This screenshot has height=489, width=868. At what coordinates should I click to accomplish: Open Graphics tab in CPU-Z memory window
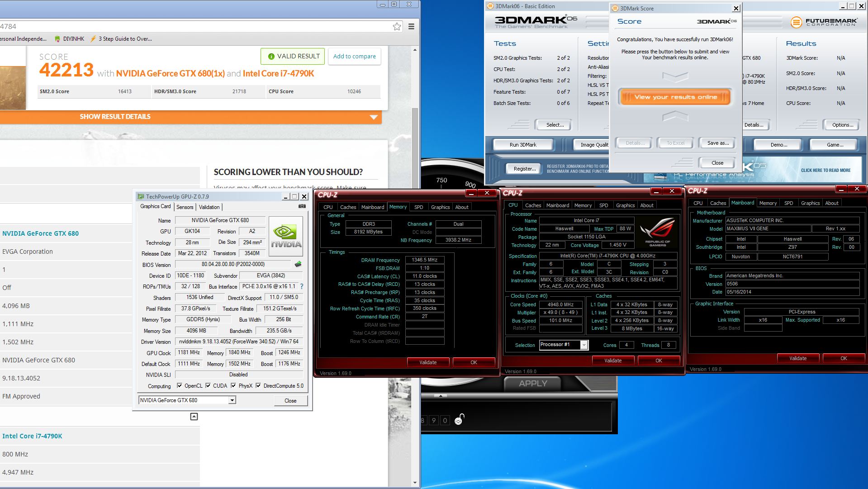tap(441, 207)
